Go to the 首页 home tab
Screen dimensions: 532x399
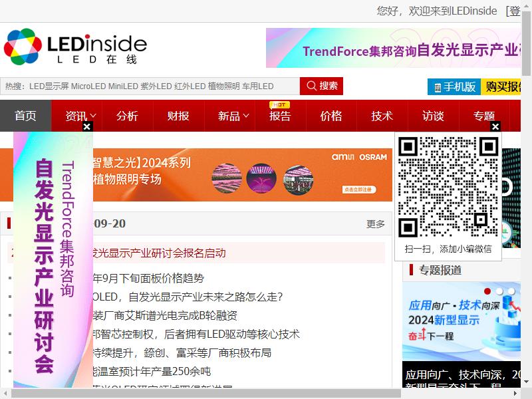25,116
